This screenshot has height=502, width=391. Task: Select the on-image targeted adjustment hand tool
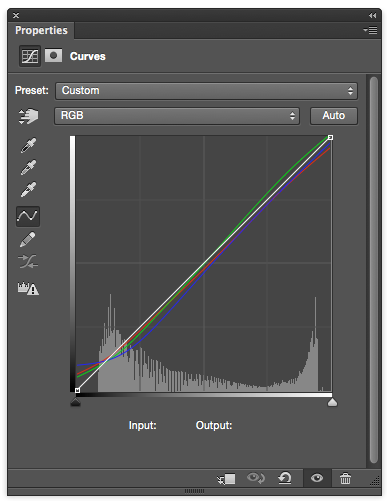pos(28,116)
